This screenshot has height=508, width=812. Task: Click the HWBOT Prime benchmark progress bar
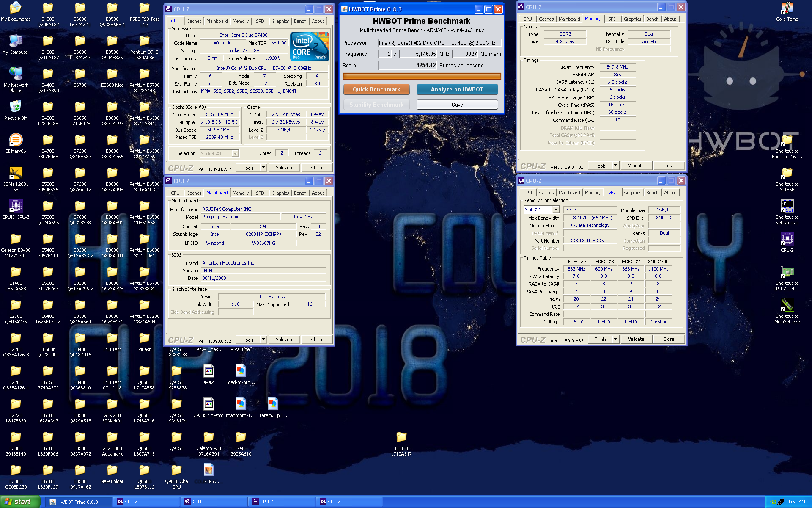click(x=422, y=77)
